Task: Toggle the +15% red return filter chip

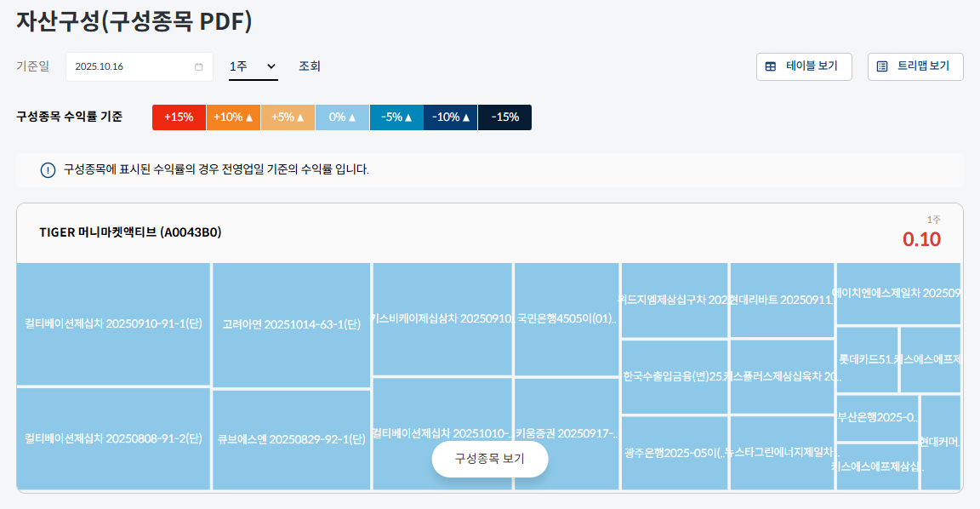Action: pos(179,117)
